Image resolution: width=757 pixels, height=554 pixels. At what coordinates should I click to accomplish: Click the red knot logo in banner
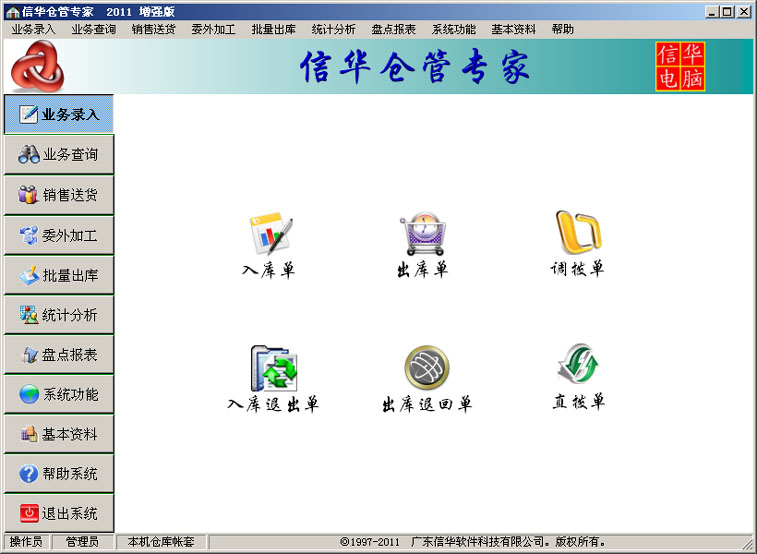coord(37,66)
